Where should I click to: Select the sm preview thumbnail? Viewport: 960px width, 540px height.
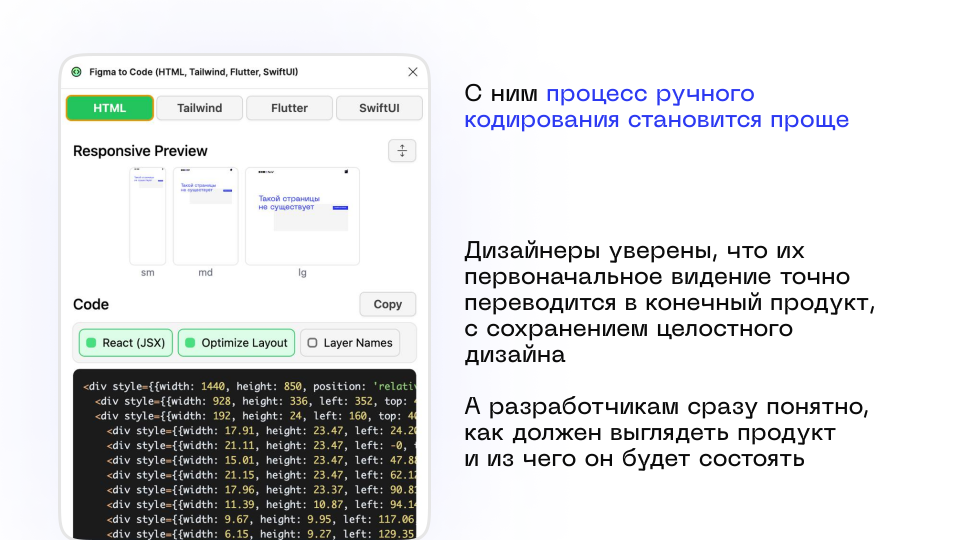coord(148,216)
